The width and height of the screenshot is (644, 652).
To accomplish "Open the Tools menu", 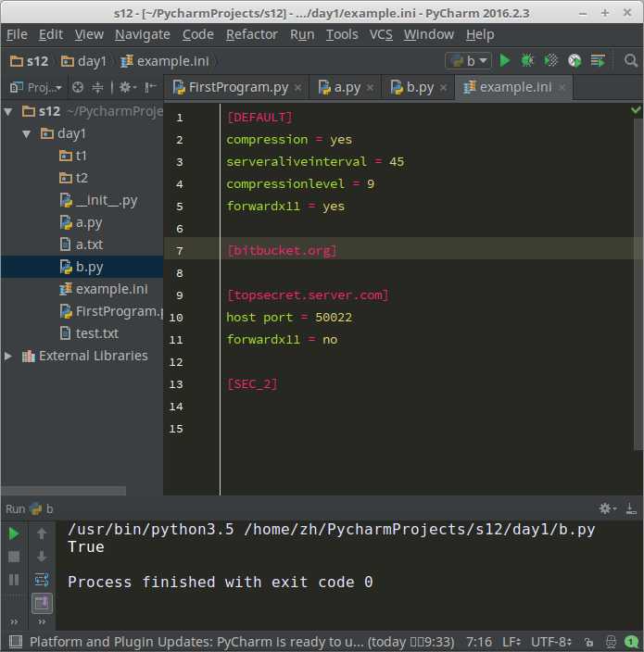I will coord(342,34).
